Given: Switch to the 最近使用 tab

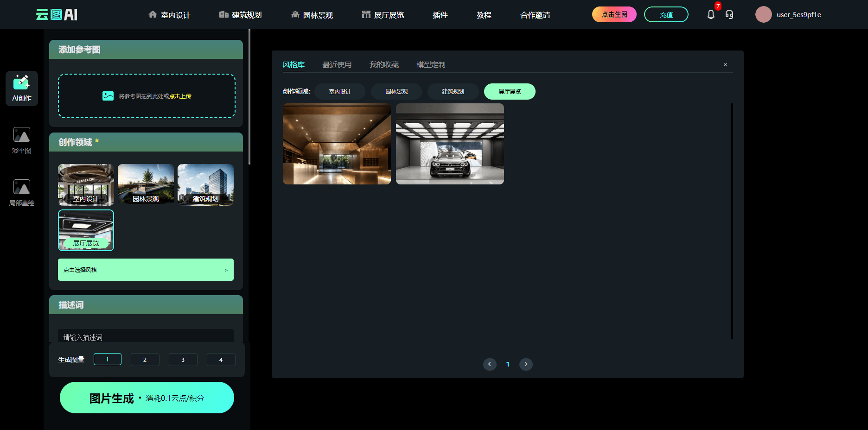Looking at the screenshot, I should (x=337, y=65).
